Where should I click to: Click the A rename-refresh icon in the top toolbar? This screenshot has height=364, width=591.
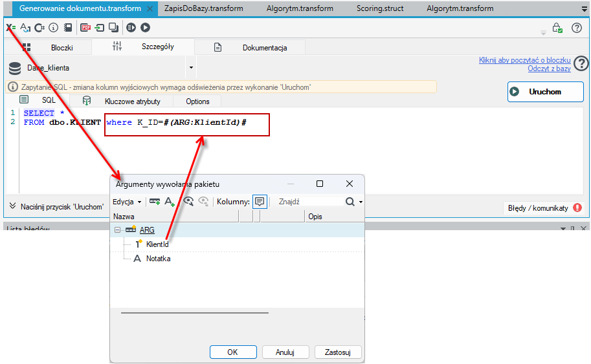(25, 28)
